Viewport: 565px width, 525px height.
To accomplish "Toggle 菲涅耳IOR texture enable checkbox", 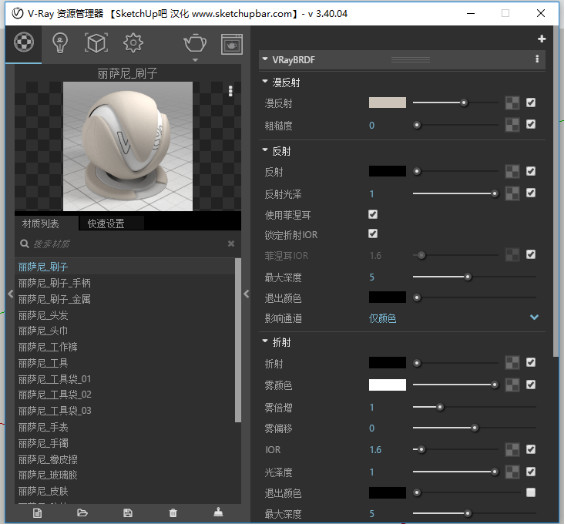I will point(531,255).
